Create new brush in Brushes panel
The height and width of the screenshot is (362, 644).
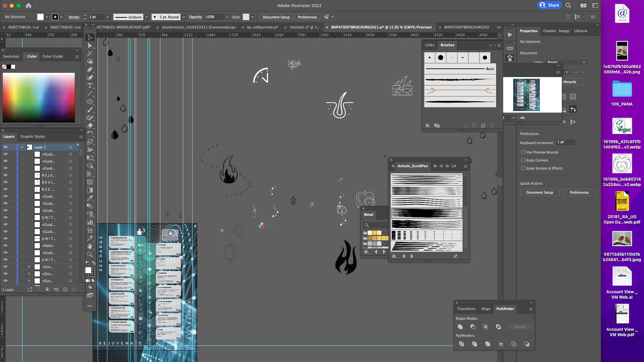(x=483, y=126)
